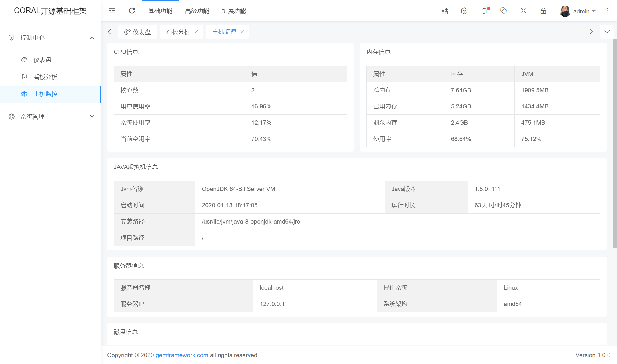Click the page vertical scrollbar
Viewport: 617px width, 364px height.
615,143
